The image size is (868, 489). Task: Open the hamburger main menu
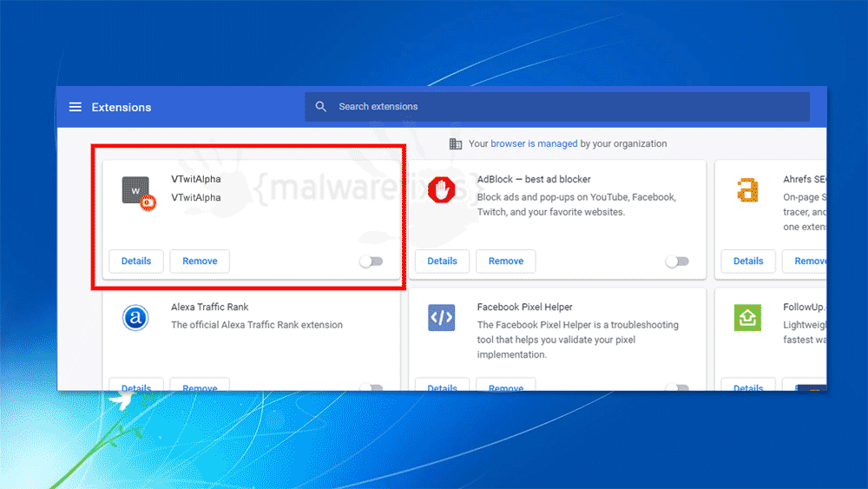click(x=76, y=107)
